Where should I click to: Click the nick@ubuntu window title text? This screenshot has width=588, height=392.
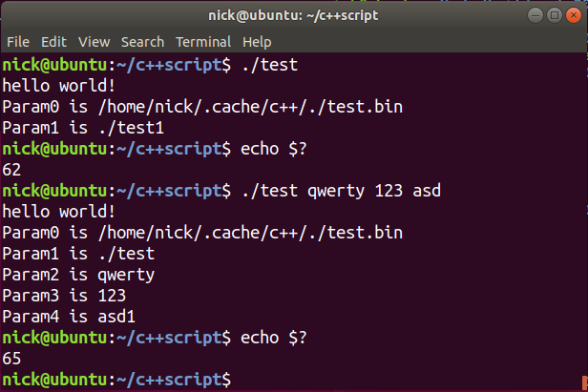coord(294,15)
